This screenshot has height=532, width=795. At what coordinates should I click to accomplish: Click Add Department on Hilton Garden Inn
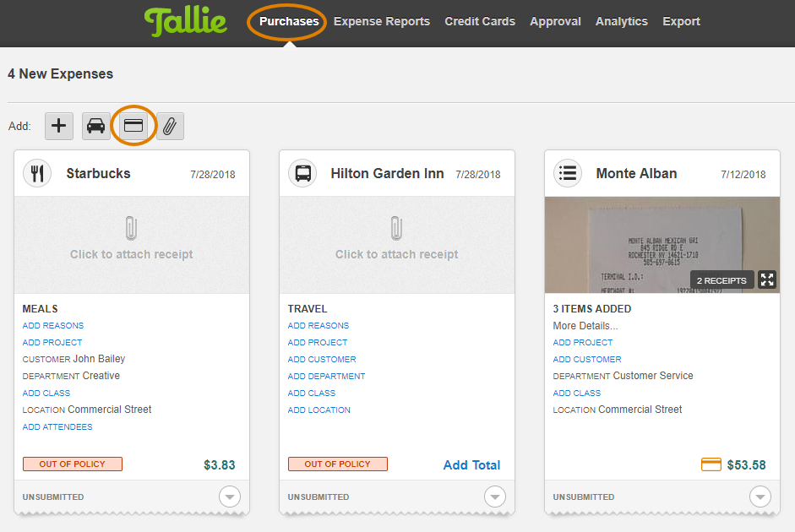pyautogui.click(x=326, y=377)
